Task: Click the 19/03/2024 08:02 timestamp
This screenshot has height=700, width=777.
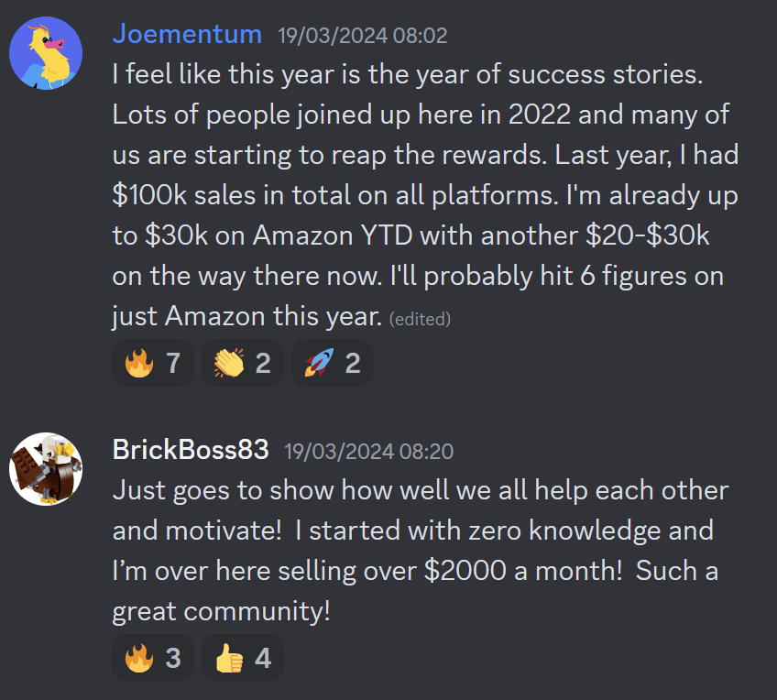Action: [363, 37]
